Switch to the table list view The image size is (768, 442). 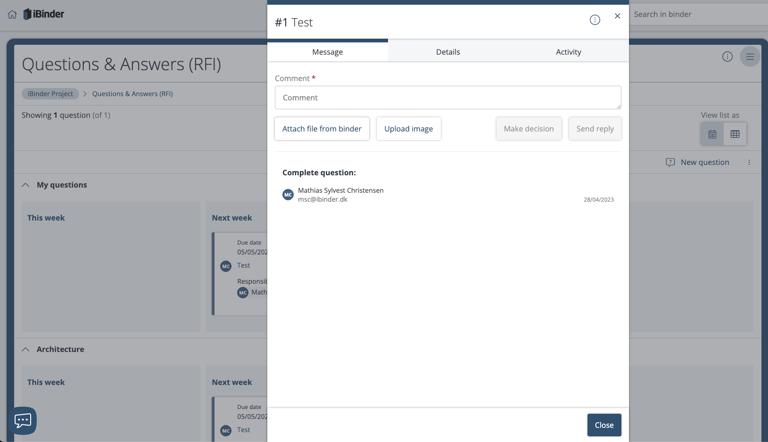point(735,134)
